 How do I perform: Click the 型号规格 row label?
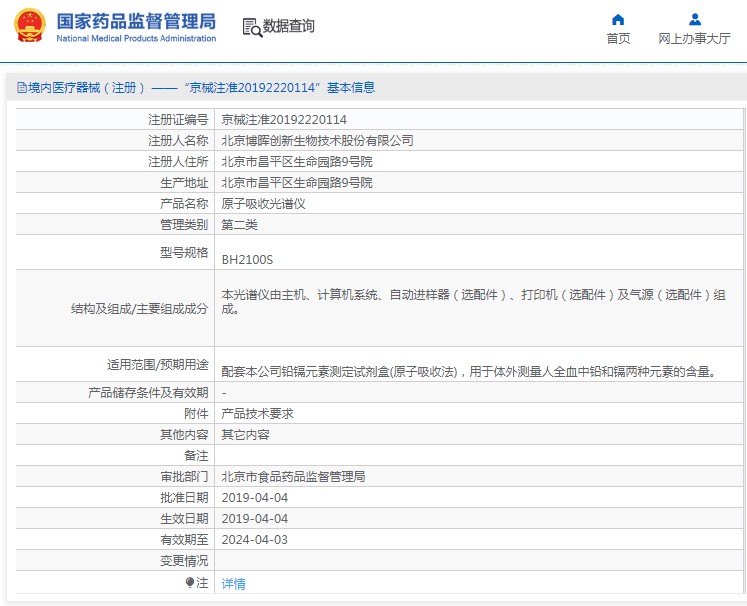point(184,252)
